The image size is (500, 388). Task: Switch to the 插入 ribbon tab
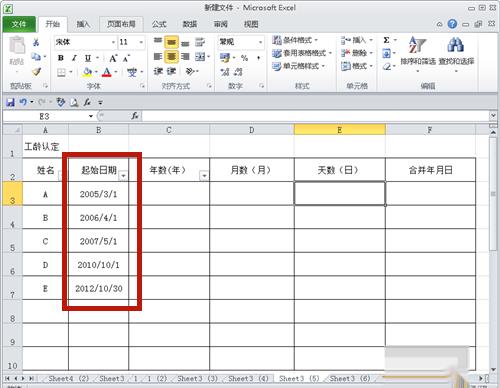[x=83, y=24]
